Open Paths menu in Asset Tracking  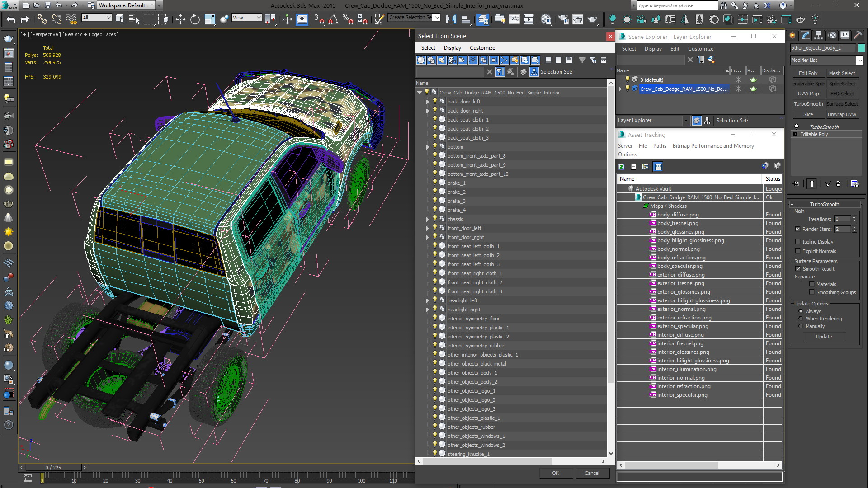coord(660,146)
